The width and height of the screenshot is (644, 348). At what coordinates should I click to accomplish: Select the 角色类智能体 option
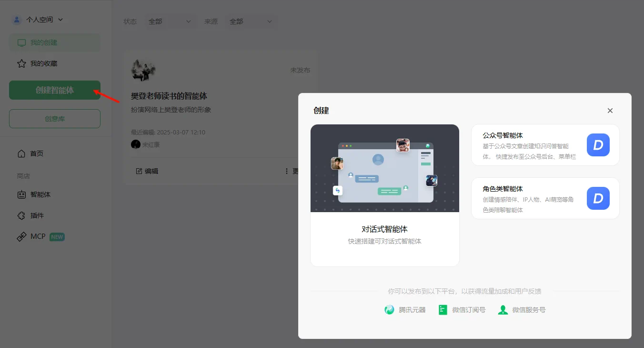pos(545,198)
